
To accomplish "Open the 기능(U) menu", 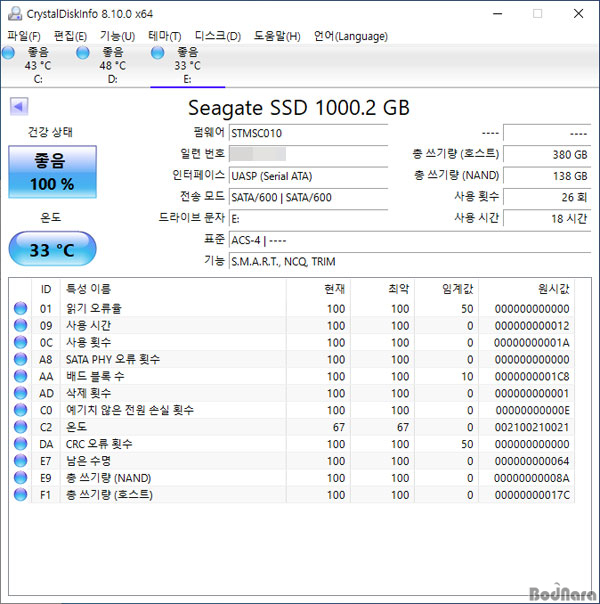I will tap(117, 36).
